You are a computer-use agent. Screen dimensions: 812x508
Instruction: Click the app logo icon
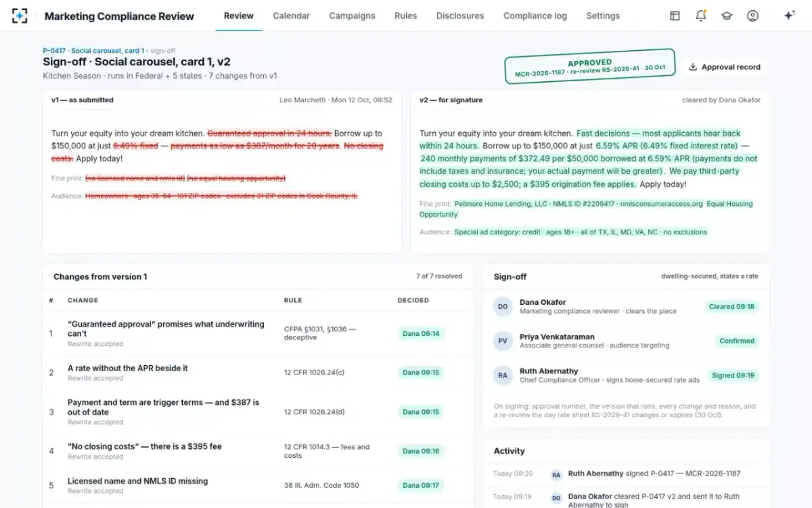click(20, 16)
